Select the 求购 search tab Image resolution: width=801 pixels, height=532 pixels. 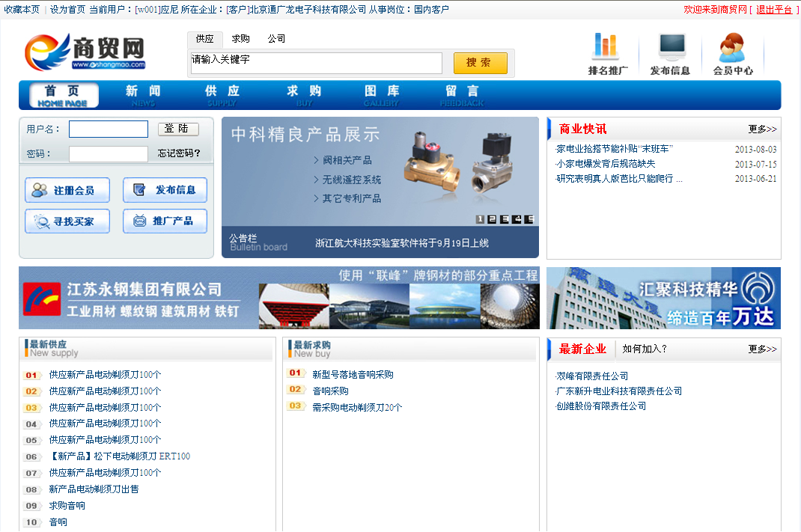tap(240, 39)
